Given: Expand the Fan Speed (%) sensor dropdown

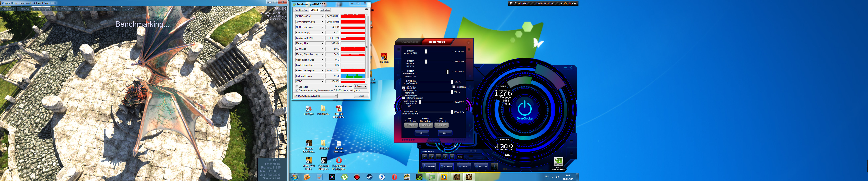Looking at the screenshot, I should point(322,33).
